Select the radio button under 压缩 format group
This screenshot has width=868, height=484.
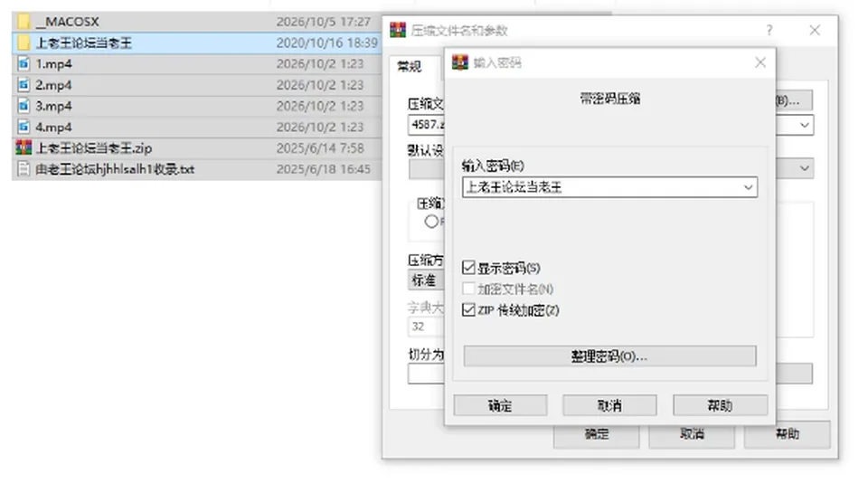431,222
